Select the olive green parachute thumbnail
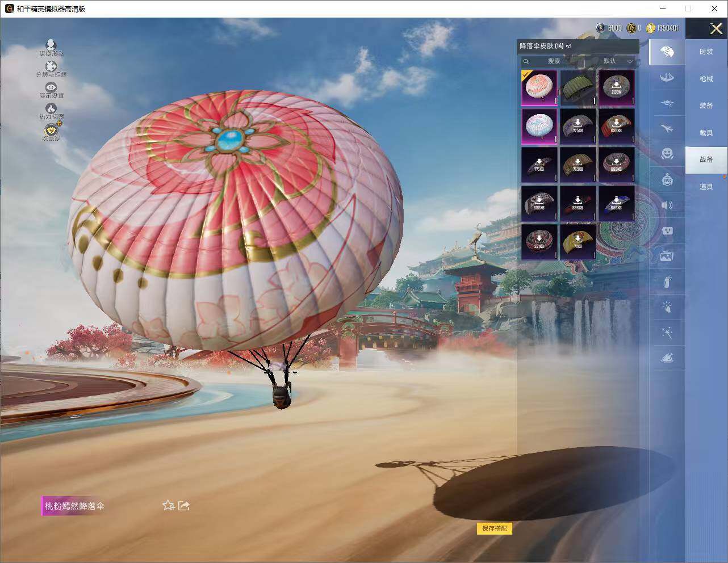The height and width of the screenshot is (563, 728). tap(578, 87)
